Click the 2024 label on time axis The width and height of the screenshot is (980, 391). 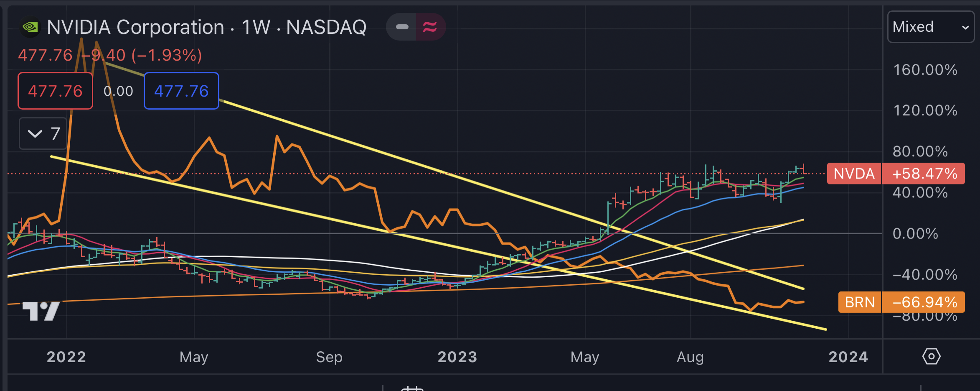tap(848, 357)
